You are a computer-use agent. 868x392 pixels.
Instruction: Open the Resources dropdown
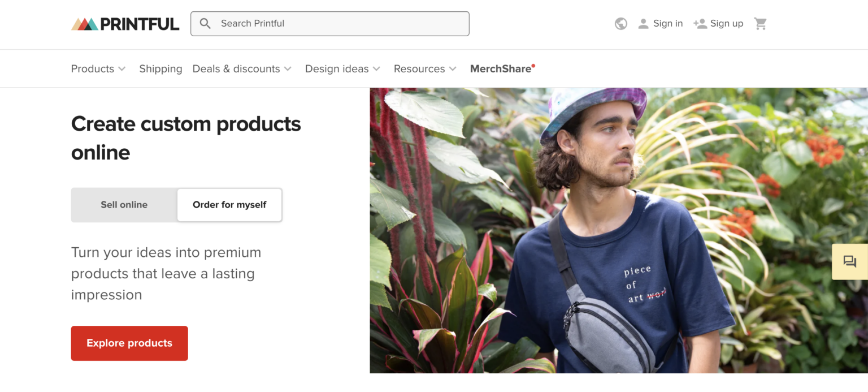coord(425,68)
